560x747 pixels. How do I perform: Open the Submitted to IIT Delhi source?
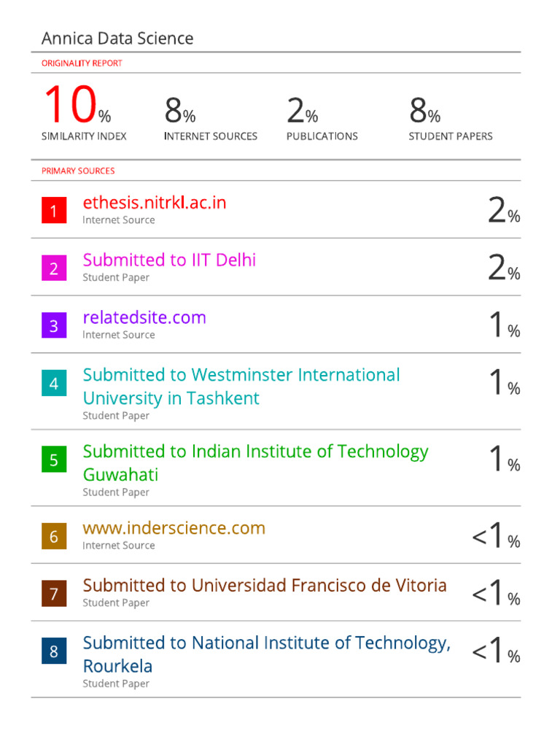169,260
